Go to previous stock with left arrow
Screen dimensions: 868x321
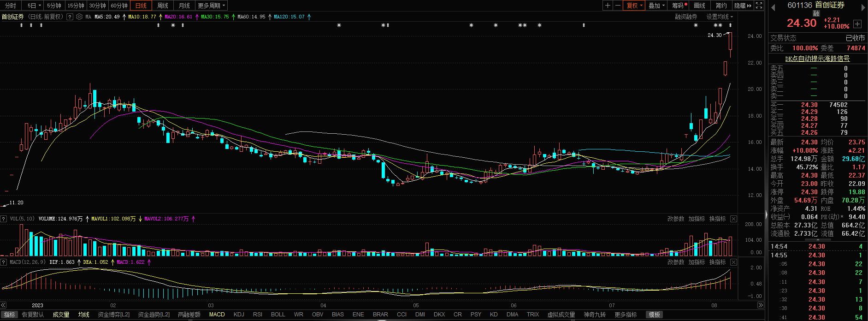(x=773, y=7)
